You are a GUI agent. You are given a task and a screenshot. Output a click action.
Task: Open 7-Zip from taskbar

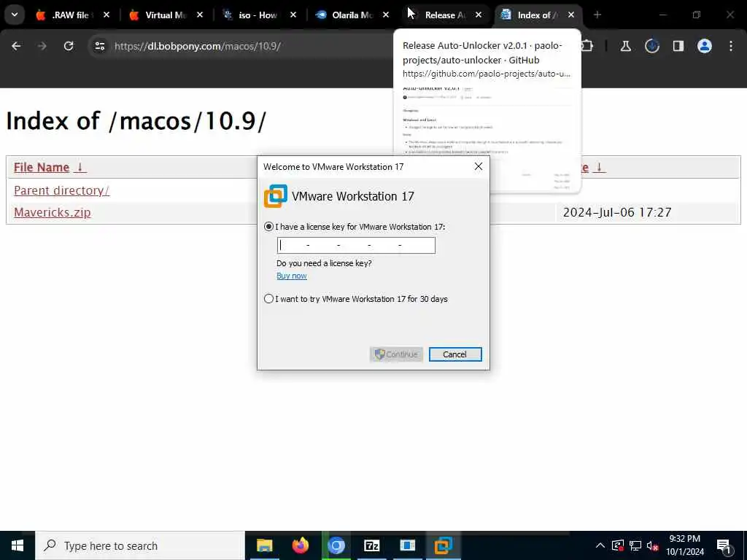tap(371, 545)
